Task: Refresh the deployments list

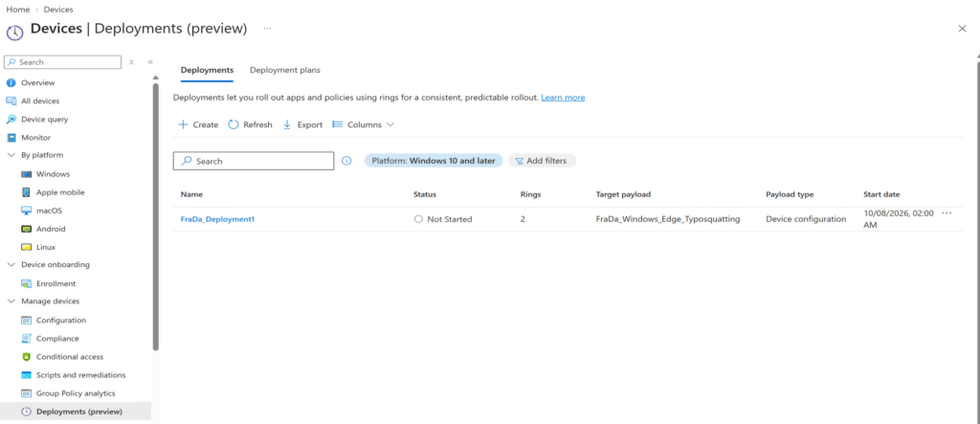Action: point(250,124)
